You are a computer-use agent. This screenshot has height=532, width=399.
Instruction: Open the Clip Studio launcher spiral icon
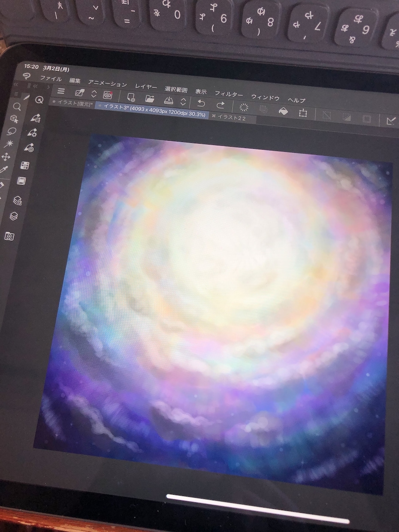click(108, 95)
